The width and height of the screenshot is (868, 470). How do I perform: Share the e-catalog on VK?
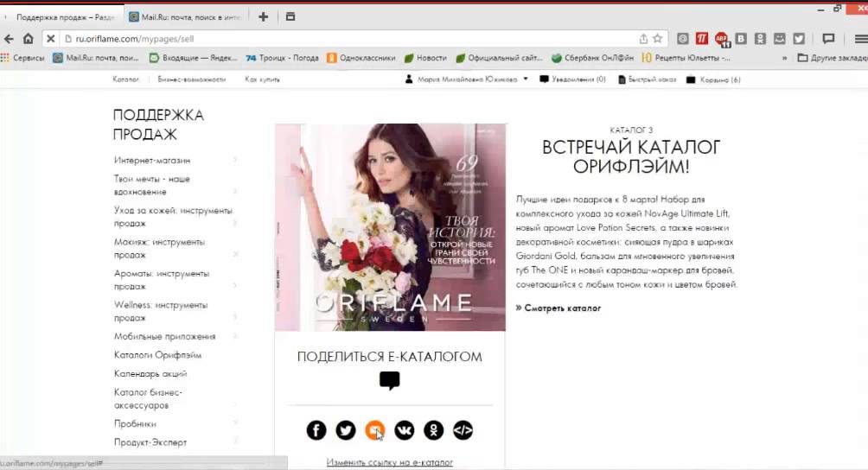[x=404, y=430]
